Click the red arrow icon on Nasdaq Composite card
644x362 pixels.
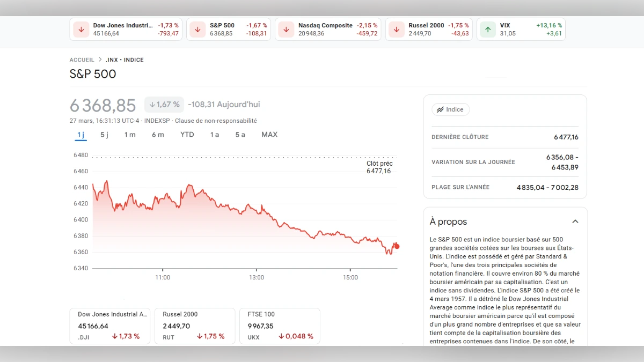[286, 29]
